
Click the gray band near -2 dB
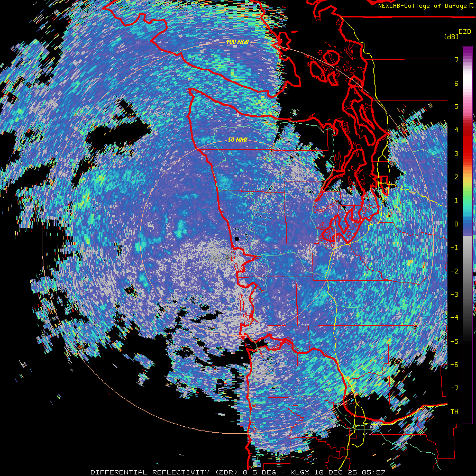tap(467, 271)
